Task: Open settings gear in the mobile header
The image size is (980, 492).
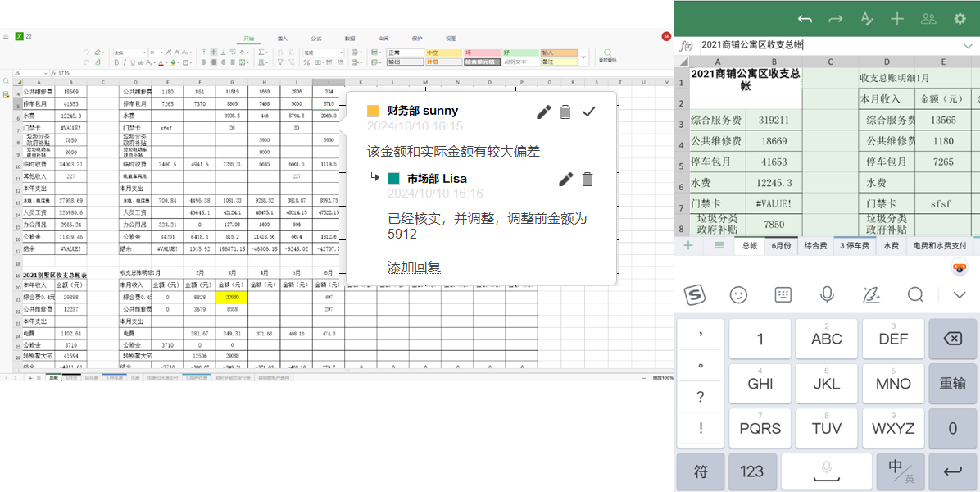Action: [x=960, y=20]
